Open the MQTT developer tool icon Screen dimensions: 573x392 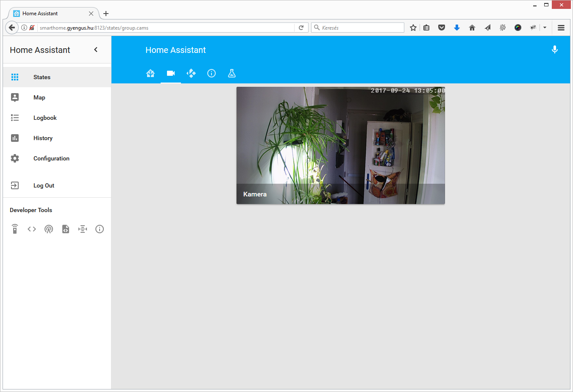83,229
